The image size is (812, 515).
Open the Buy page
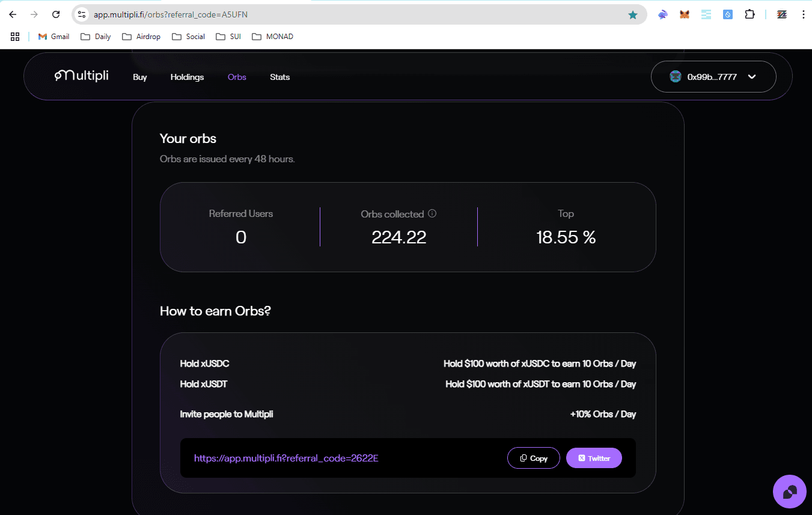(x=140, y=77)
